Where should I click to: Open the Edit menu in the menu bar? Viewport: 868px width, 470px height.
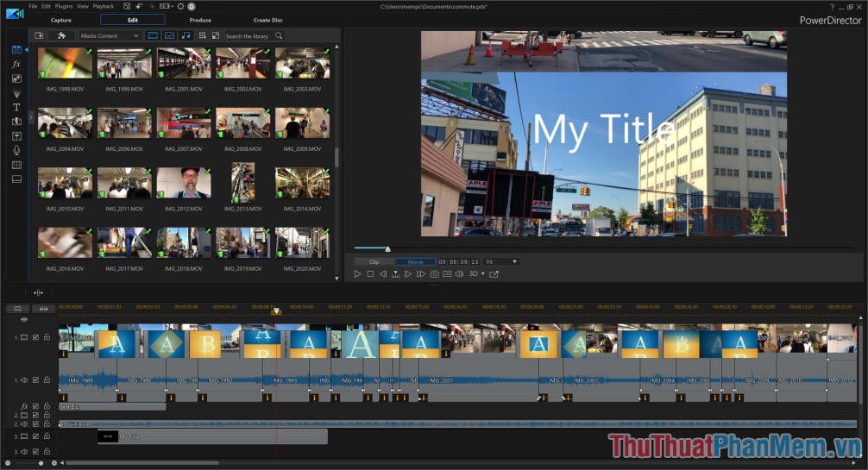[x=46, y=6]
